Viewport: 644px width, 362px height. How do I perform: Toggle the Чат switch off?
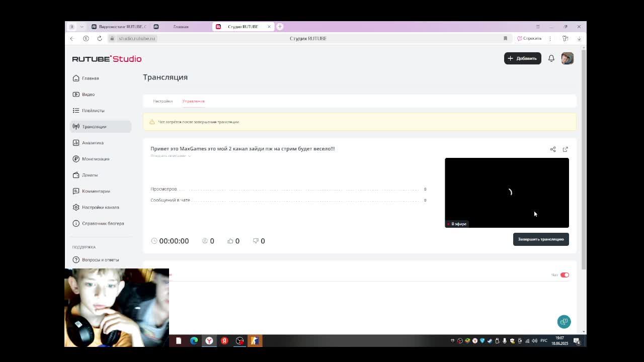click(565, 275)
